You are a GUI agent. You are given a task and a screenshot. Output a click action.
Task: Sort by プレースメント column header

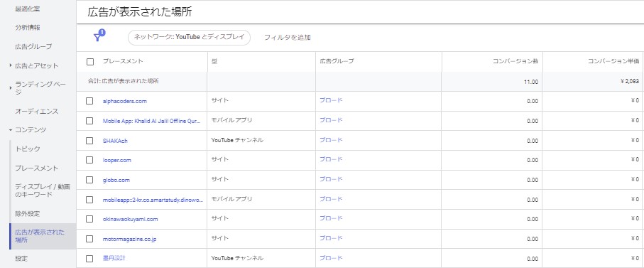[123, 61]
